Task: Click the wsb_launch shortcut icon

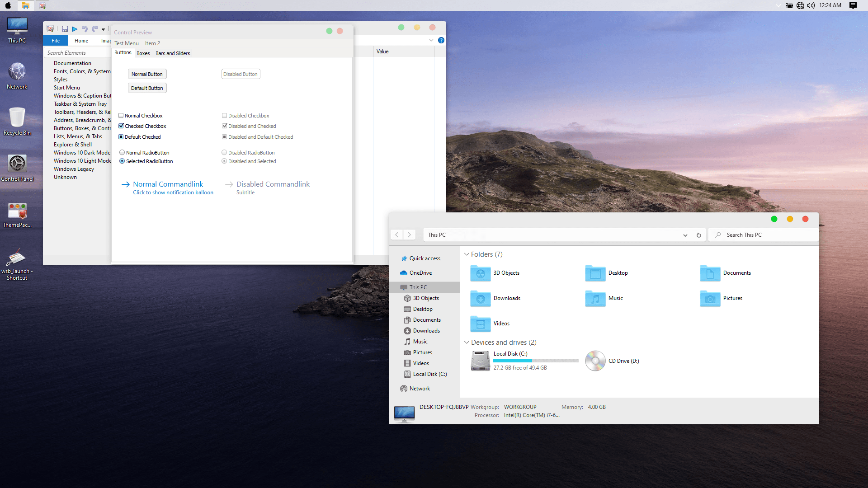Action: pyautogui.click(x=16, y=258)
